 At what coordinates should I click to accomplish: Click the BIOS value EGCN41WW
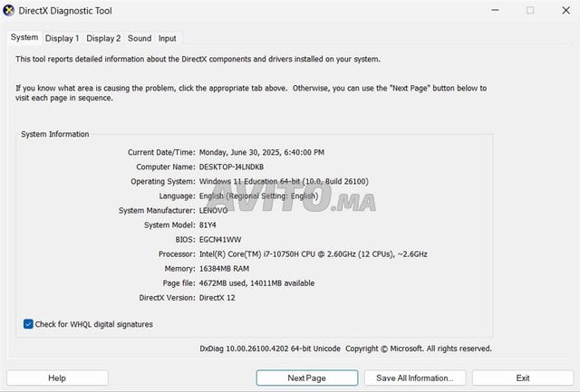pos(221,240)
